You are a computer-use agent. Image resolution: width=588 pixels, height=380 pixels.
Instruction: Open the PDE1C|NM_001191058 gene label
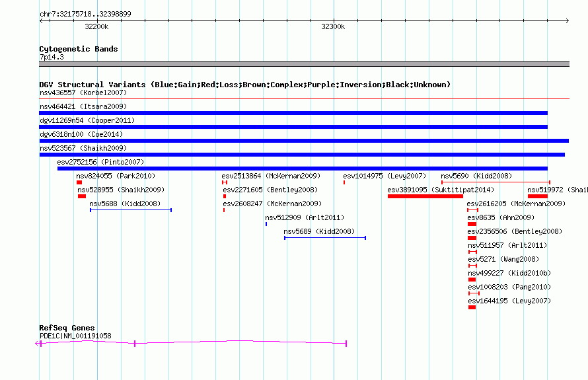point(75,336)
